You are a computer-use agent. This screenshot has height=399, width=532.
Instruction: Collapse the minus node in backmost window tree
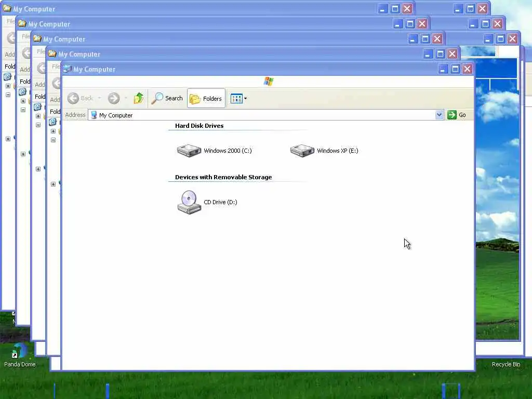click(x=8, y=95)
